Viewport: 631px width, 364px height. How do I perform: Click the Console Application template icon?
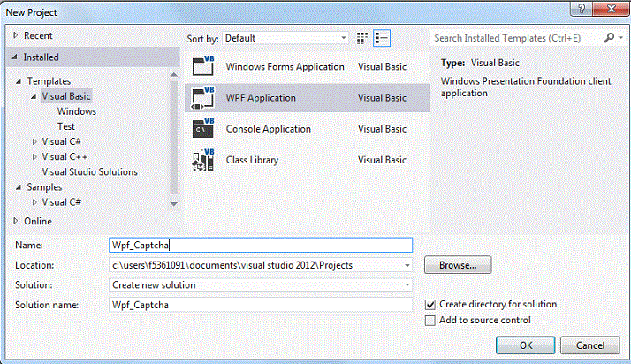tap(203, 128)
